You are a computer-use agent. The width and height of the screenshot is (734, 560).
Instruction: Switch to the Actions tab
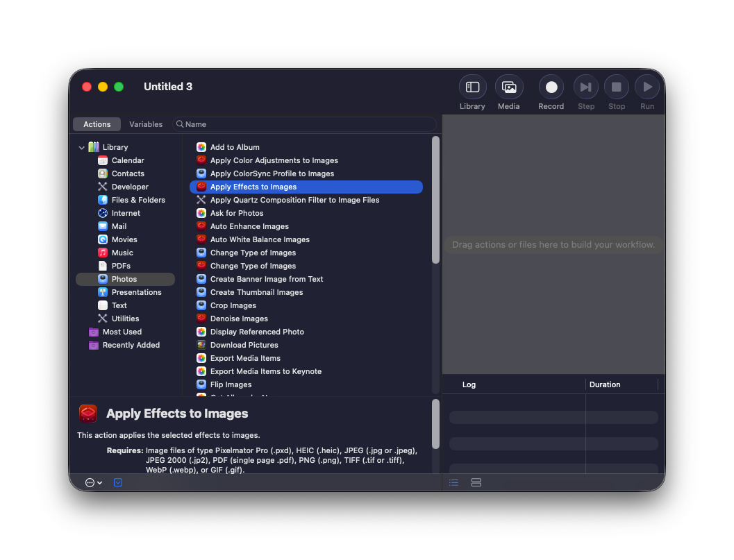(97, 124)
